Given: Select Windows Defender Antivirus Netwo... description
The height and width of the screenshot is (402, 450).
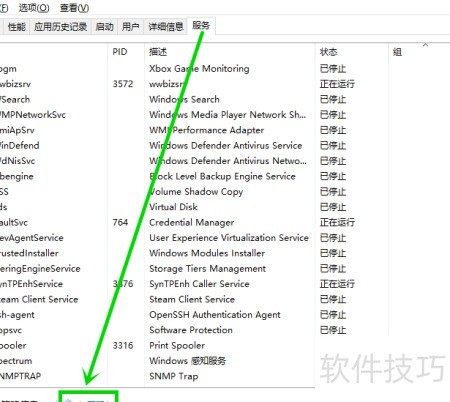Looking at the screenshot, I should coord(228,161).
